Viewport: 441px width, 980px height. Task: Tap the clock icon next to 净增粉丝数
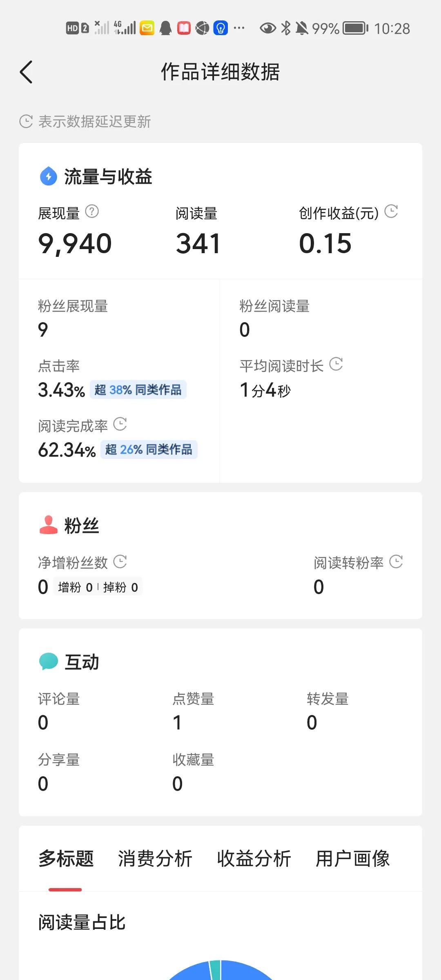[120, 561]
